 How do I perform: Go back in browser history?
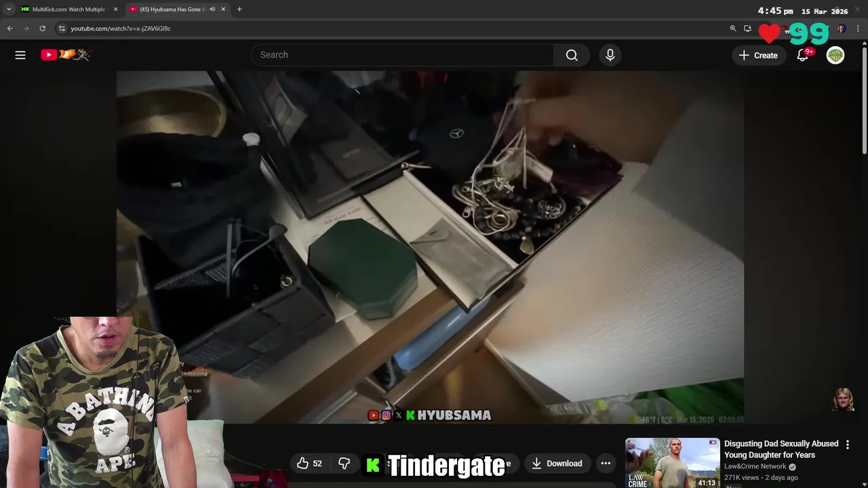click(x=10, y=28)
